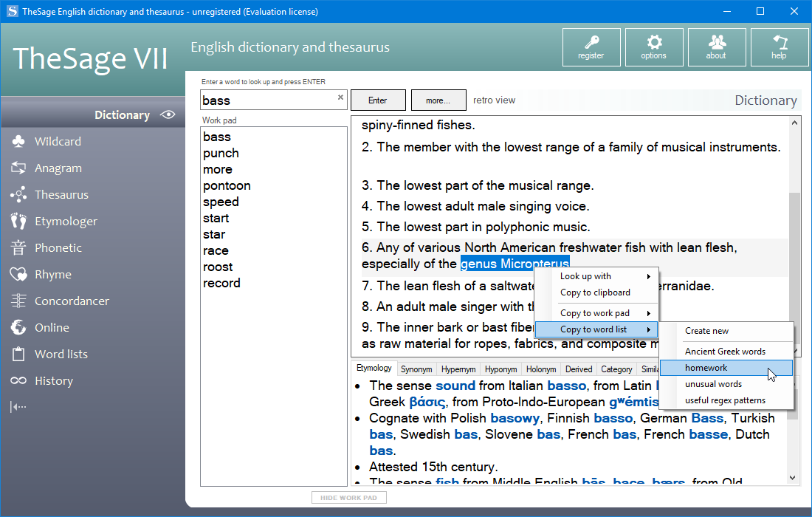The width and height of the screenshot is (812, 517).
Task: Toggle the Dictionary eye icon
Action: (x=168, y=114)
